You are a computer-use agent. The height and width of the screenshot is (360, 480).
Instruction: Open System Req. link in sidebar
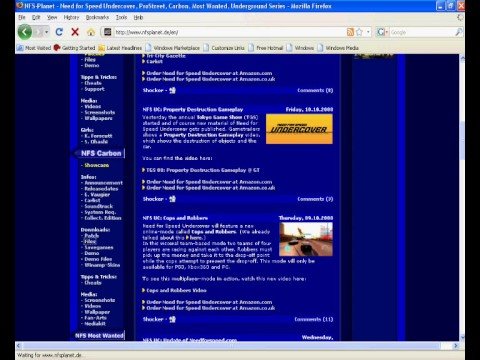click(x=100, y=212)
